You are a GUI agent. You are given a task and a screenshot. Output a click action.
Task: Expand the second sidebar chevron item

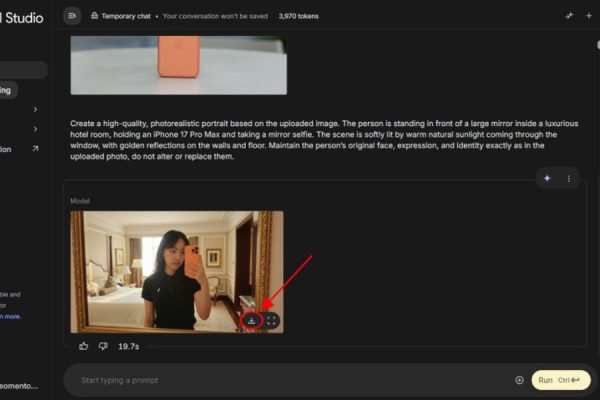click(x=35, y=129)
